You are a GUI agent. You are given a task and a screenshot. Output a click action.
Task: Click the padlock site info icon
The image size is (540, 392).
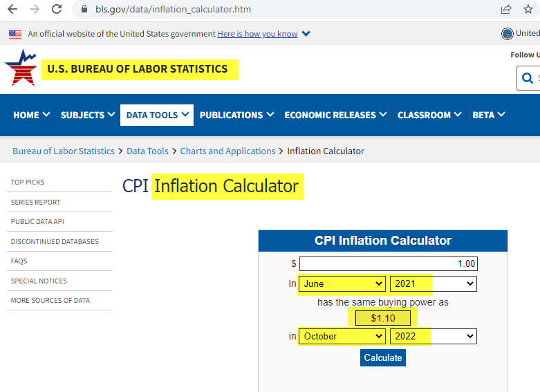tap(84, 9)
